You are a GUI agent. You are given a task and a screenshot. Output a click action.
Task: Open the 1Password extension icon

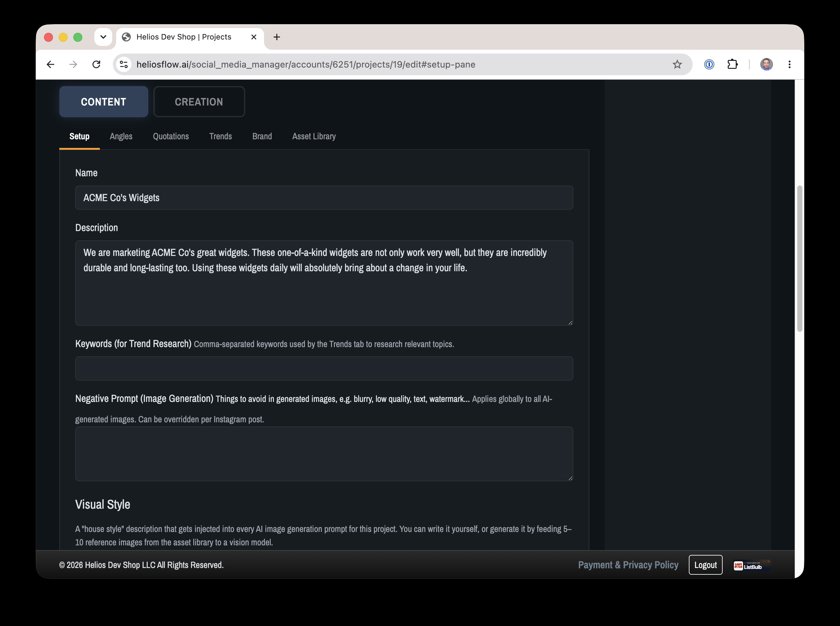pos(709,64)
